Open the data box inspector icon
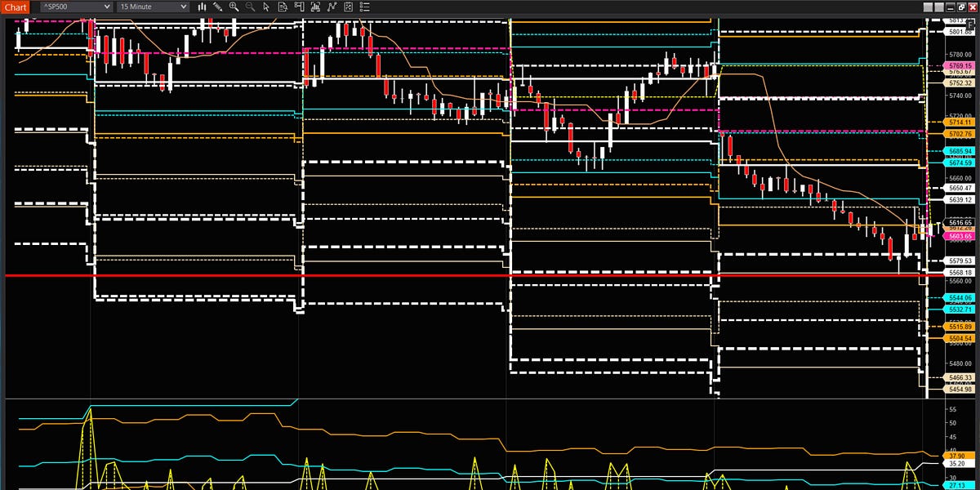980x490 pixels. pos(283,7)
